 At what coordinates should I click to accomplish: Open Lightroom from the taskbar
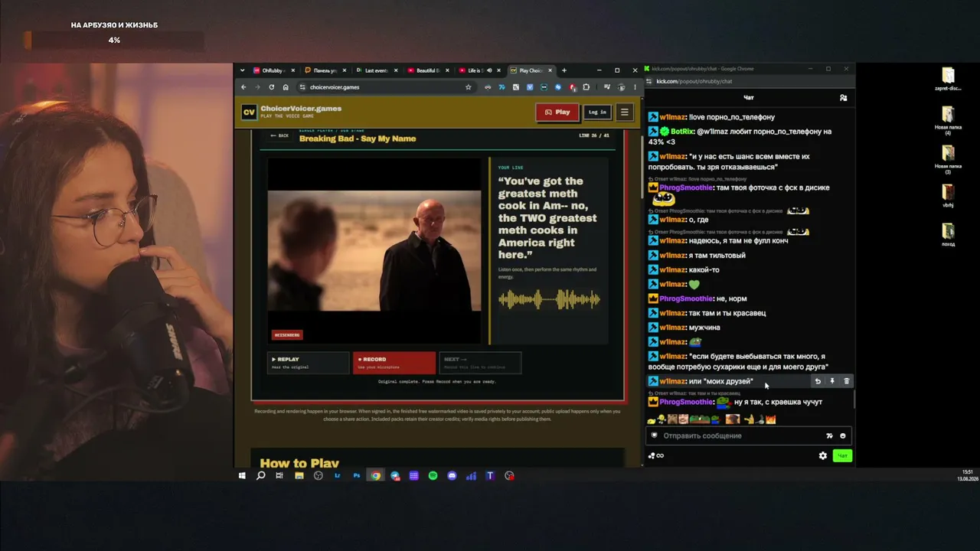(x=338, y=476)
